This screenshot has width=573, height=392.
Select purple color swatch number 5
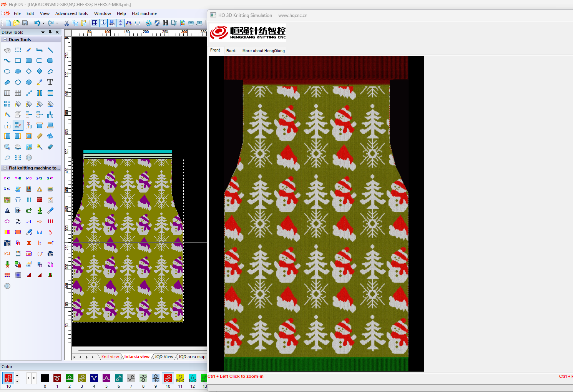[x=106, y=378]
